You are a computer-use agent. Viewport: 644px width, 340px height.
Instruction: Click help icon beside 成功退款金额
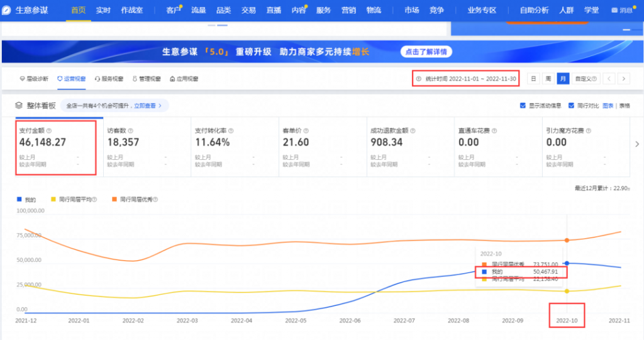click(x=413, y=131)
